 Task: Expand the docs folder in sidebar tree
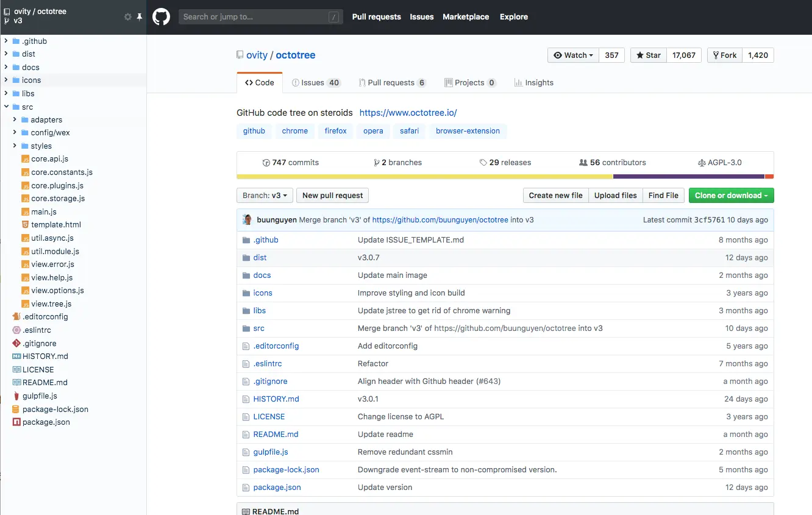(x=6, y=68)
